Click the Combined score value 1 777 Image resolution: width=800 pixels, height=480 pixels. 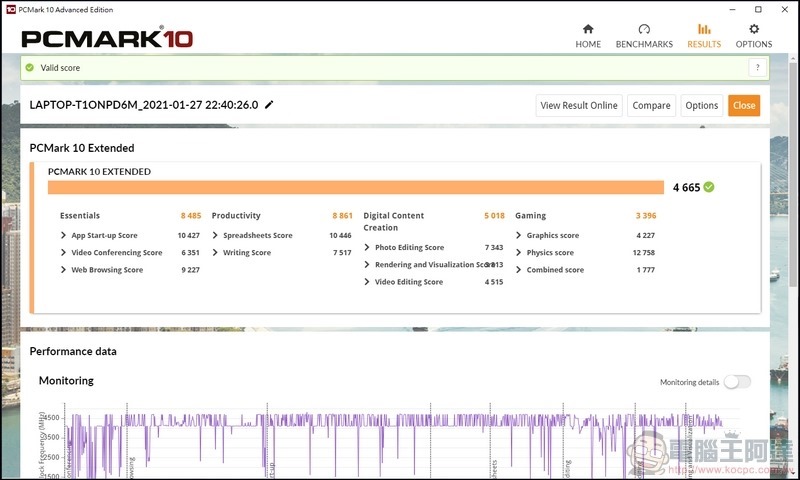pyautogui.click(x=645, y=270)
